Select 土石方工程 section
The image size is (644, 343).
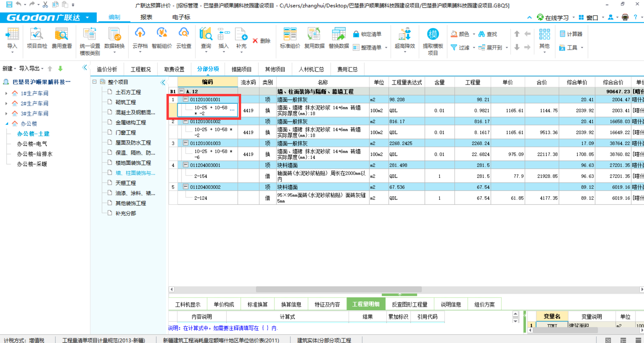click(128, 92)
